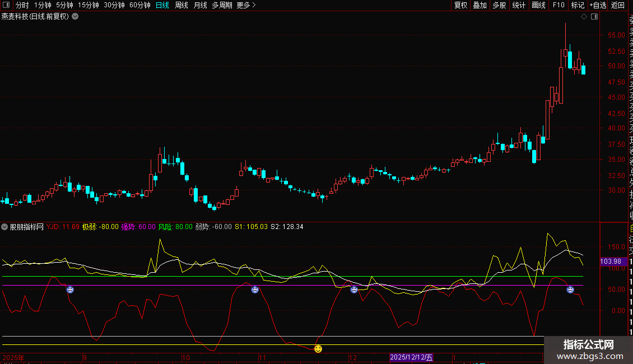The height and width of the screenshot is (364, 633).
Task: Click the yellow smiley face buy signal
Action: (318, 349)
